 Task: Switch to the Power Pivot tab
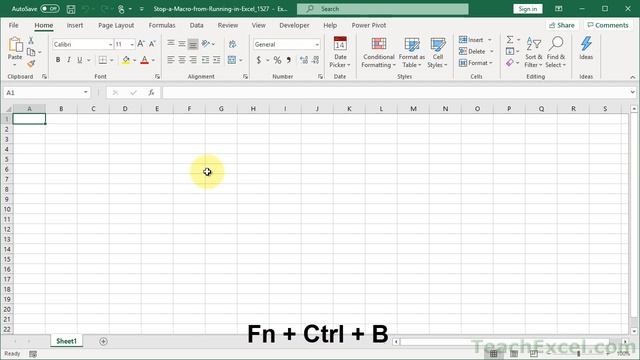369,25
